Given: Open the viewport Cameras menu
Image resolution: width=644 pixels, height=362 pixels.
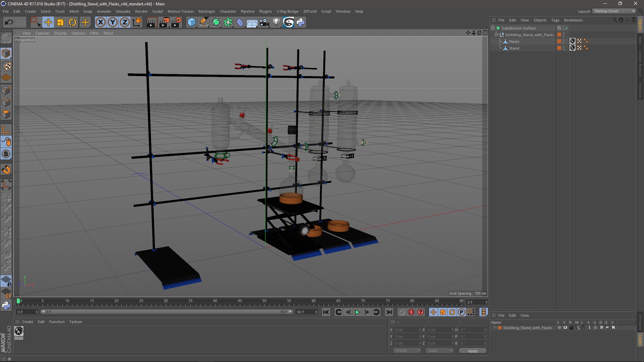Looking at the screenshot, I should [x=42, y=33].
